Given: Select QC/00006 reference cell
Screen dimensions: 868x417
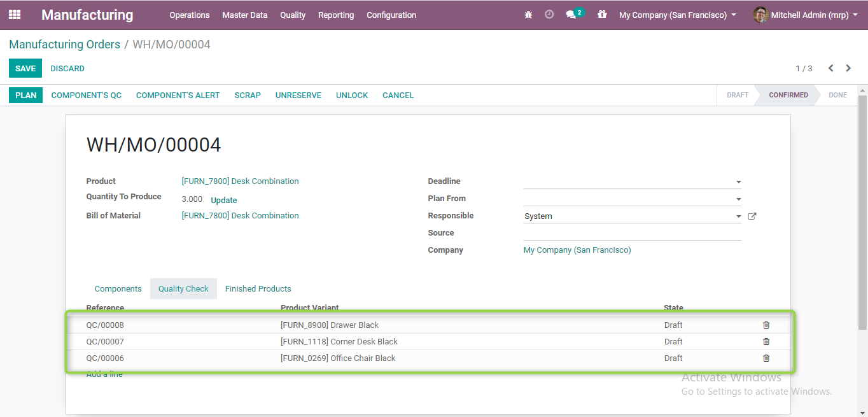Looking at the screenshot, I should [105, 358].
